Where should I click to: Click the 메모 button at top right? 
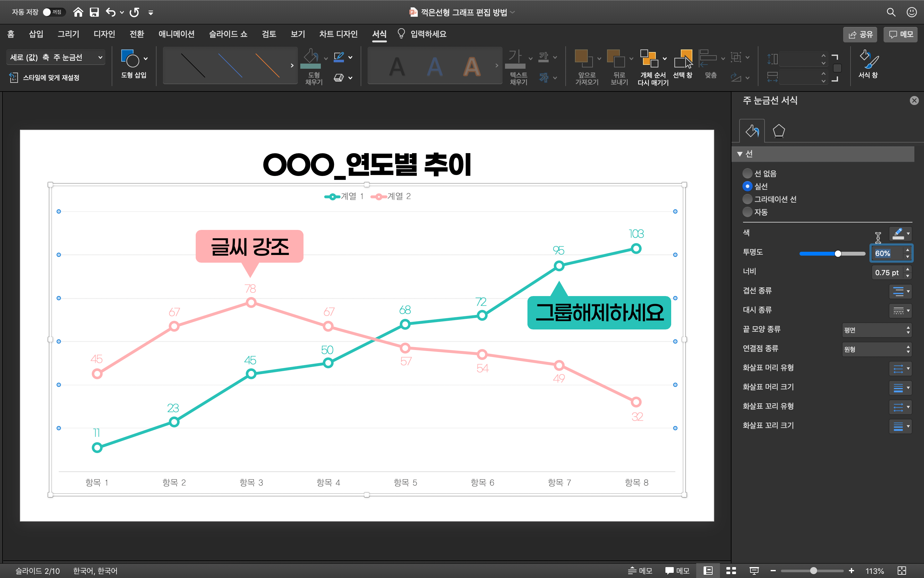900,34
